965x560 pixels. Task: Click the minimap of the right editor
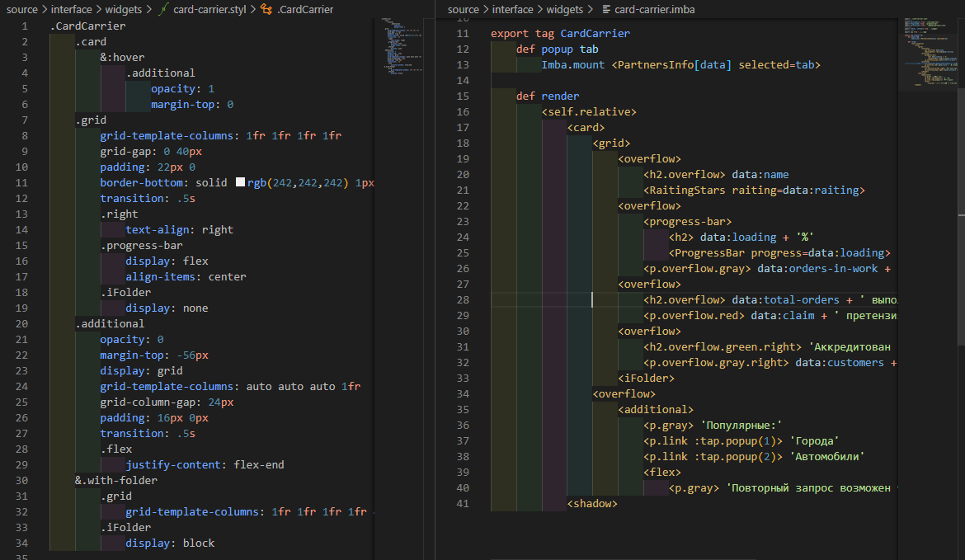[930, 49]
